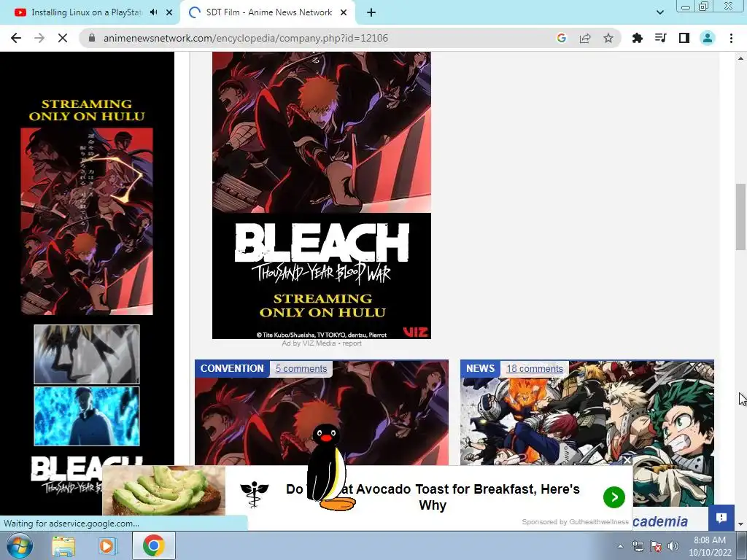Open the 18 comments link

pos(535,368)
